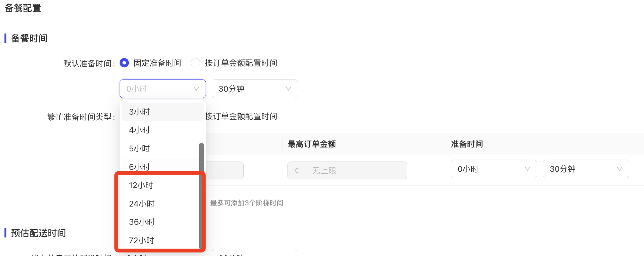Expand the table row 30分钟 dropdown
The width and height of the screenshot is (644, 256).
(x=586, y=169)
